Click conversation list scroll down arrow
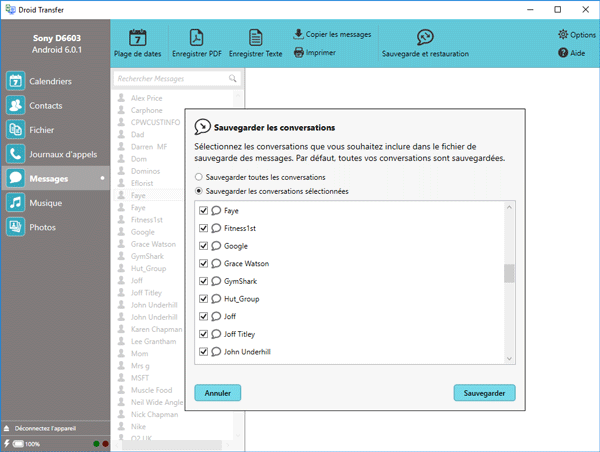This screenshot has width=600, height=452. [x=509, y=359]
